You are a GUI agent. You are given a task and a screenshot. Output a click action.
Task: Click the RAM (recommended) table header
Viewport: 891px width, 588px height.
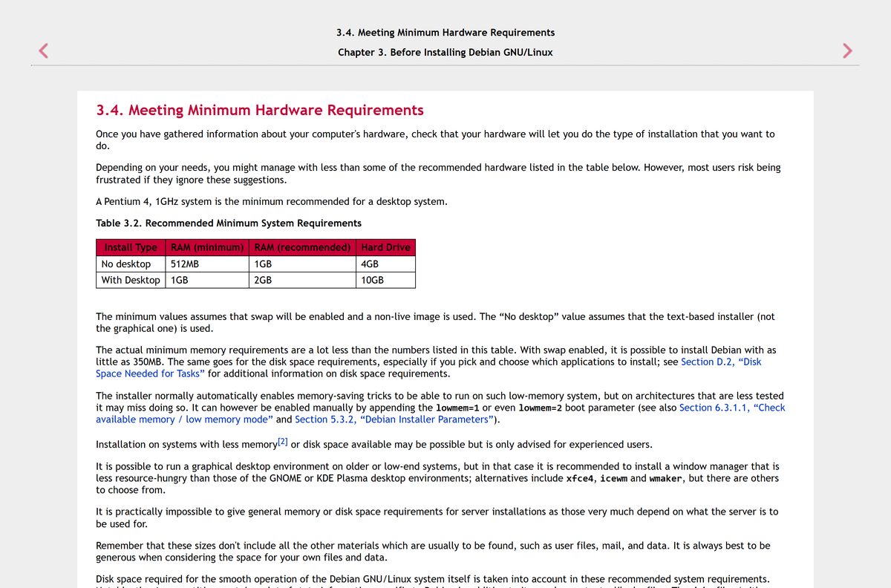pyautogui.click(x=302, y=247)
